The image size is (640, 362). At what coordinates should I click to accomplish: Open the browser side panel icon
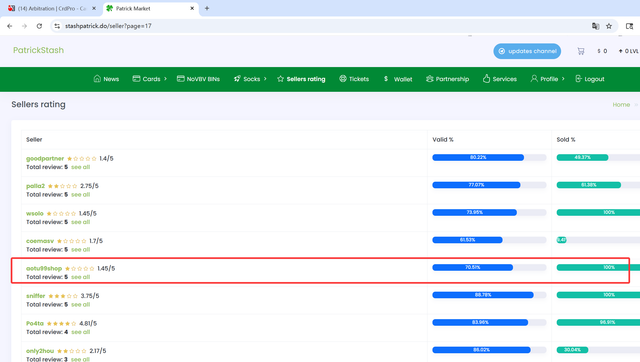(x=629, y=26)
